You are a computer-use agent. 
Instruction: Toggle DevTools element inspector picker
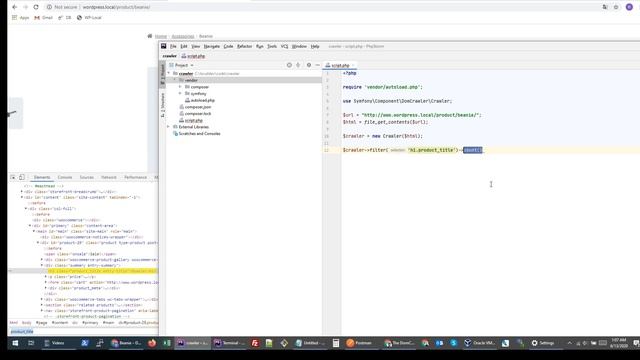tap(13, 178)
